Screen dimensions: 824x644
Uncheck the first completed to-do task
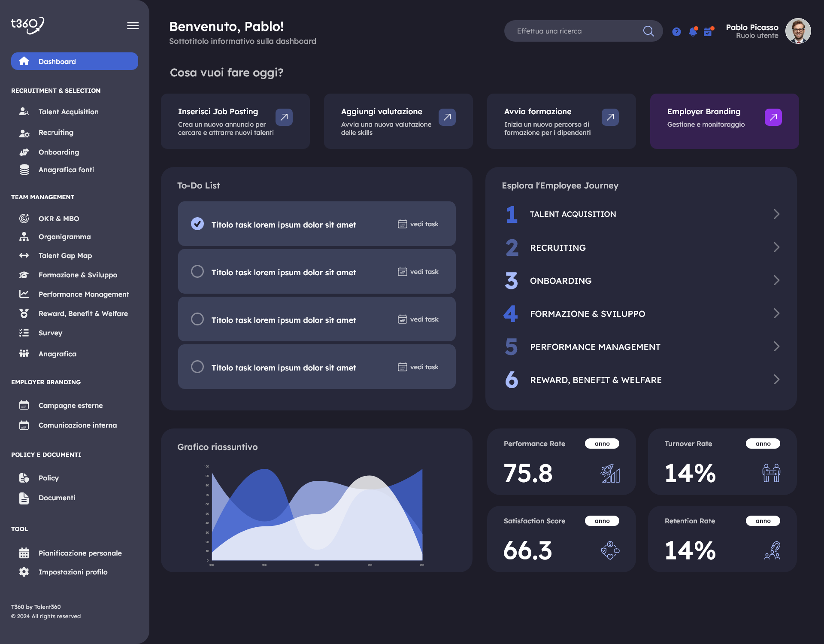(x=197, y=224)
